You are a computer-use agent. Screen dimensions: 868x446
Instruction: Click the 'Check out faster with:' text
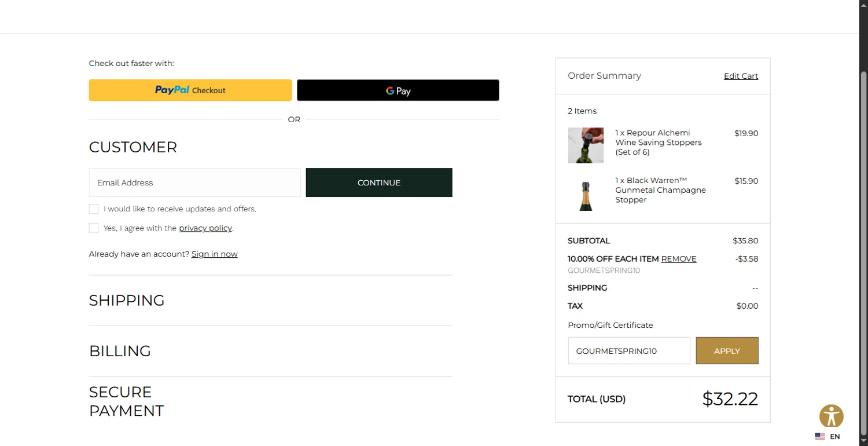(x=131, y=64)
